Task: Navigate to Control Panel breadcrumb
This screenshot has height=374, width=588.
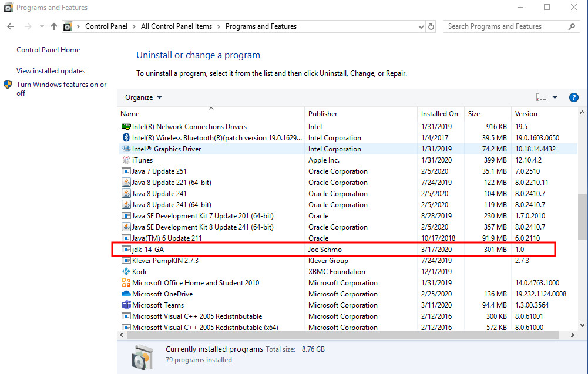Action: pos(106,26)
